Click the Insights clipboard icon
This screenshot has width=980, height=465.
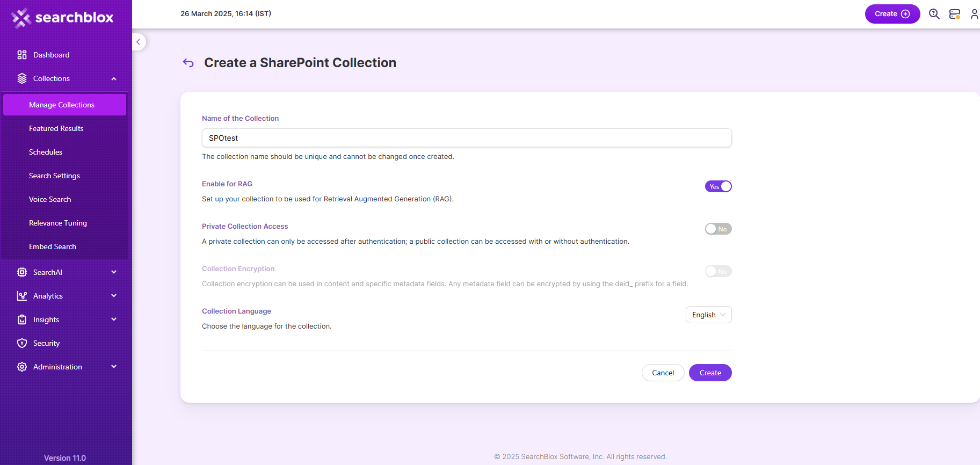point(22,319)
